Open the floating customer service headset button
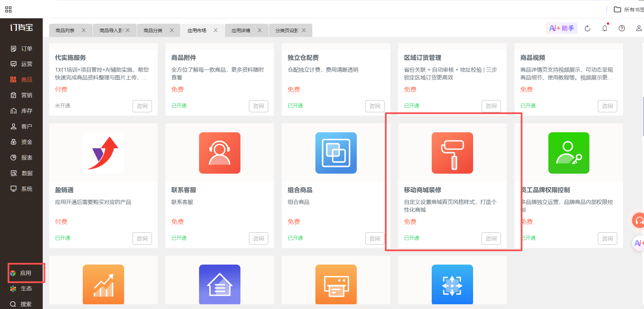The width and height of the screenshot is (644, 309). coord(639,221)
